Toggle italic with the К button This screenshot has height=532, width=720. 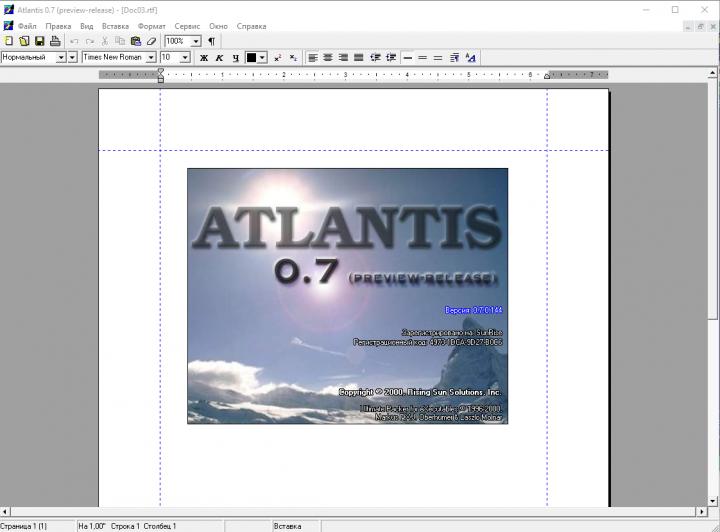(x=219, y=57)
